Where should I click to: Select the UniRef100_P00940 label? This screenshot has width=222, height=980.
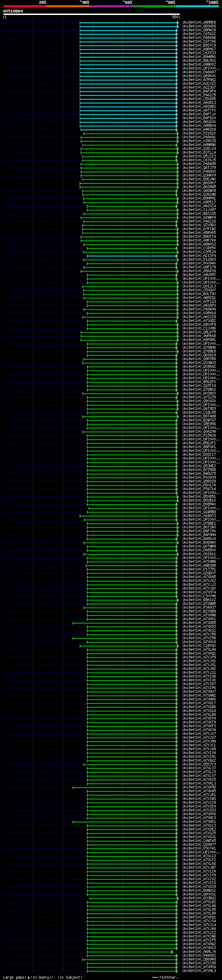click(x=199, y=263)
